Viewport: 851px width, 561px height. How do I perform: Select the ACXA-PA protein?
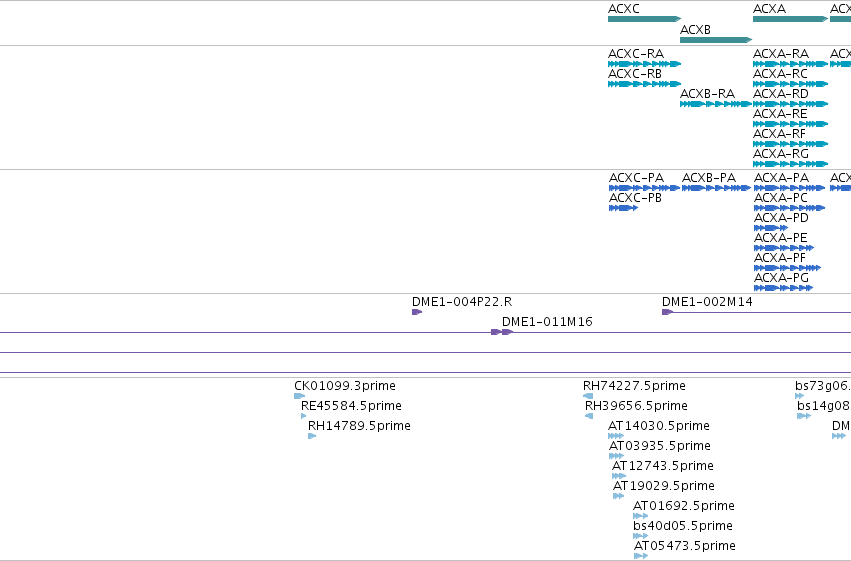point(789,188)
